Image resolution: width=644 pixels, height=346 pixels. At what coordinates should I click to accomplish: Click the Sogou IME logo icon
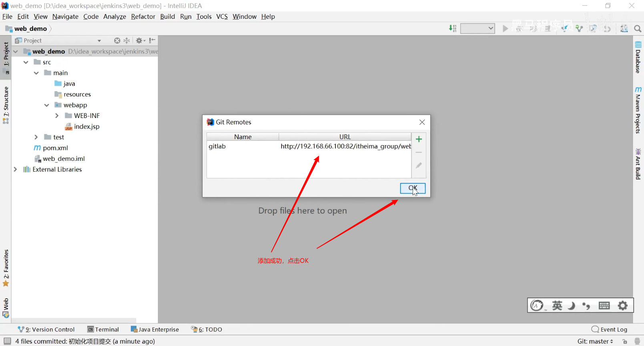[x=537, y=306]
